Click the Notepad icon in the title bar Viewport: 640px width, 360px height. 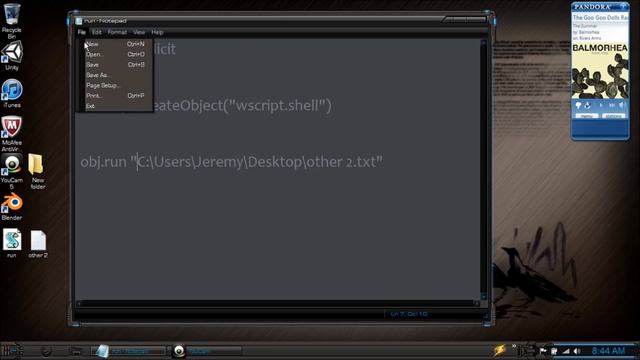[79, 21]
